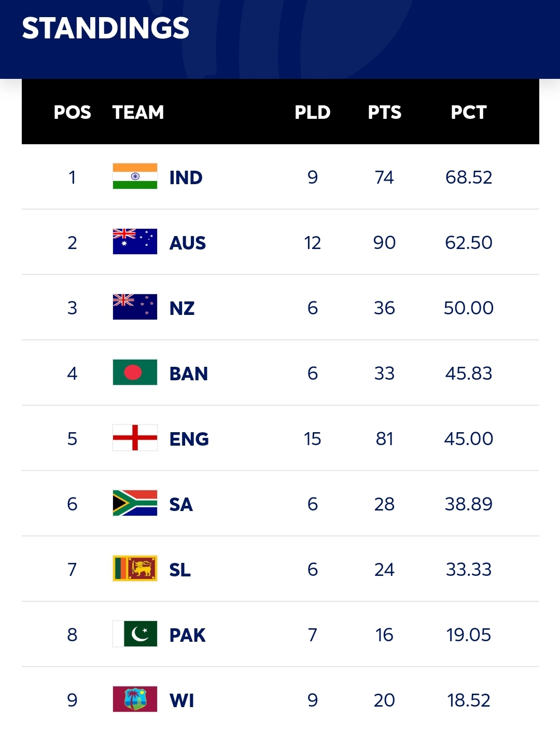Screen dimensions: 560x731
Task: Select India's 68.52 percentage value
Action: pyautogui.click(x=469, y=177)
